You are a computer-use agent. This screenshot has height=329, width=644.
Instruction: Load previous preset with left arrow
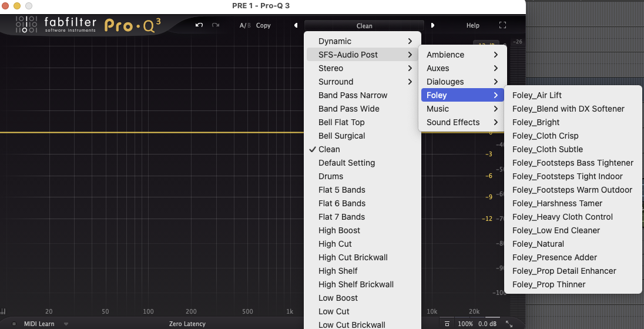(x=296, y=25)
